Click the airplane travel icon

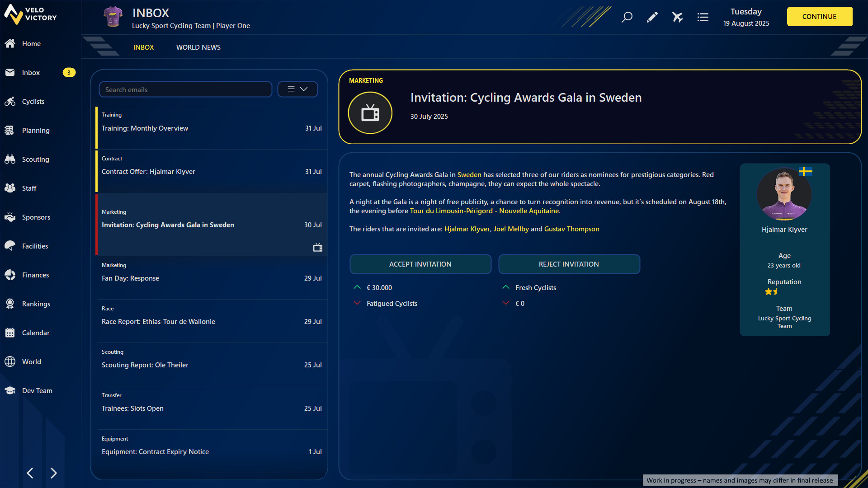click(x=677, y=17)
